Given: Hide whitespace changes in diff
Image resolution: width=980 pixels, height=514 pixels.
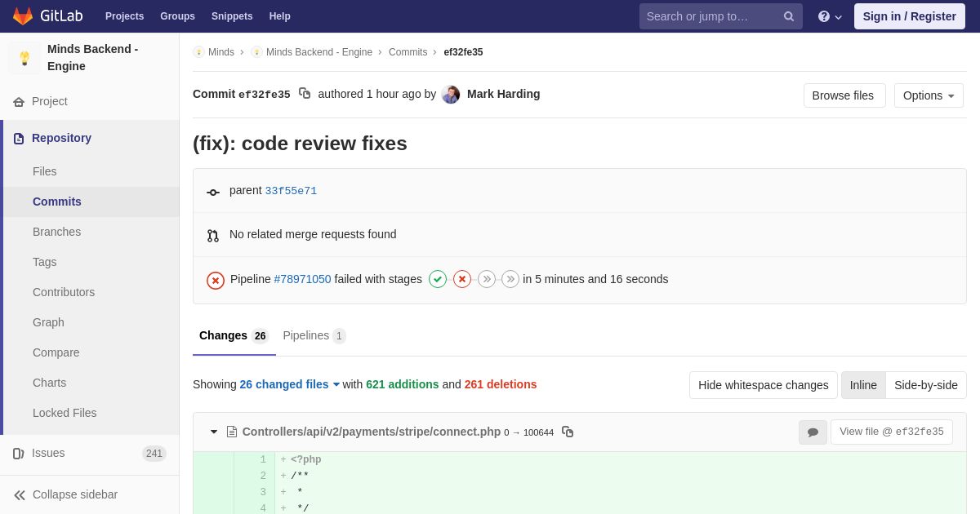Looking at the screenshot, I should click(x=763, y=385).
